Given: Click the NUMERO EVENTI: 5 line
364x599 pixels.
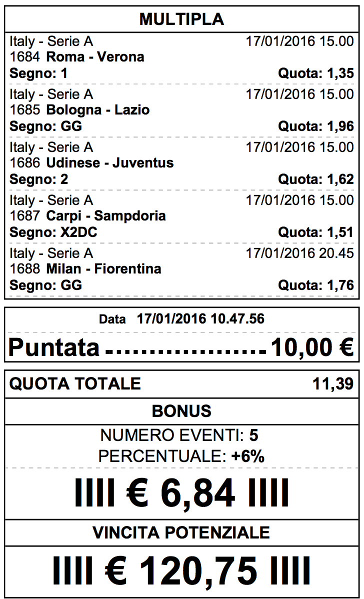Looking at the screenshot, I should [179, 435].
